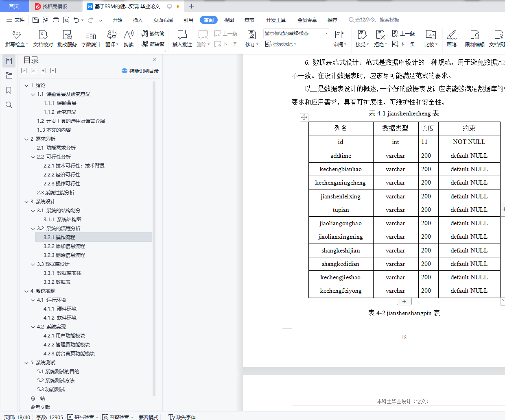Viewport: 505px width, 420px height.
Task: Open 批改服务 correction service
Action: pyautogui.click(x=67, y=39)
